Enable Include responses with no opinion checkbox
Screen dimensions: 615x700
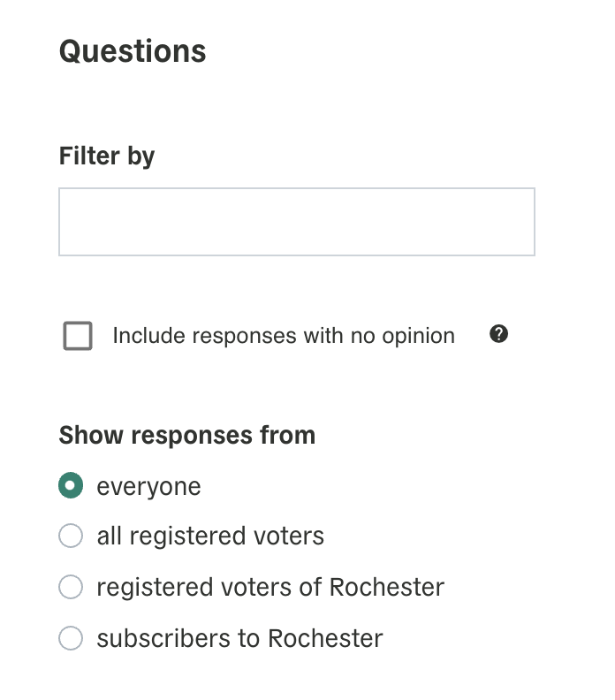coord(78,336)
